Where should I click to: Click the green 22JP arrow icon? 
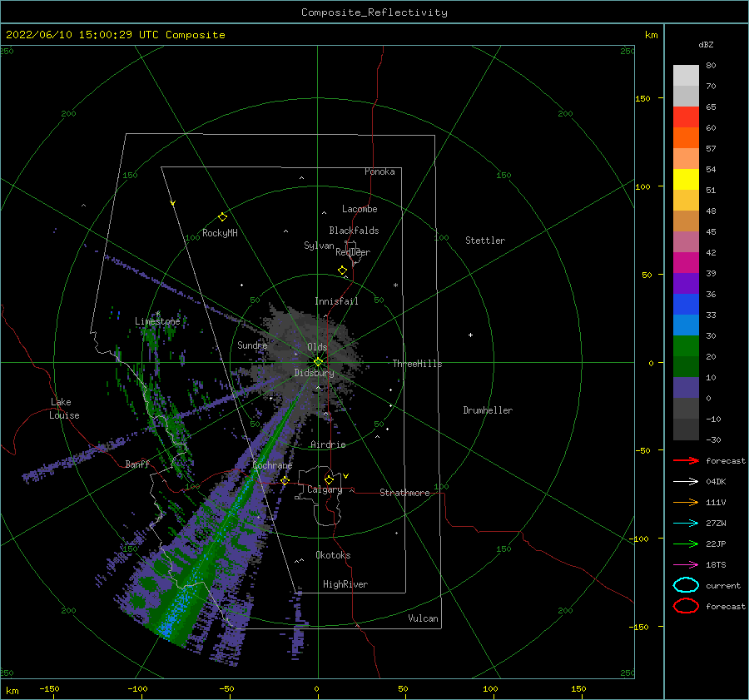point(686,544)
